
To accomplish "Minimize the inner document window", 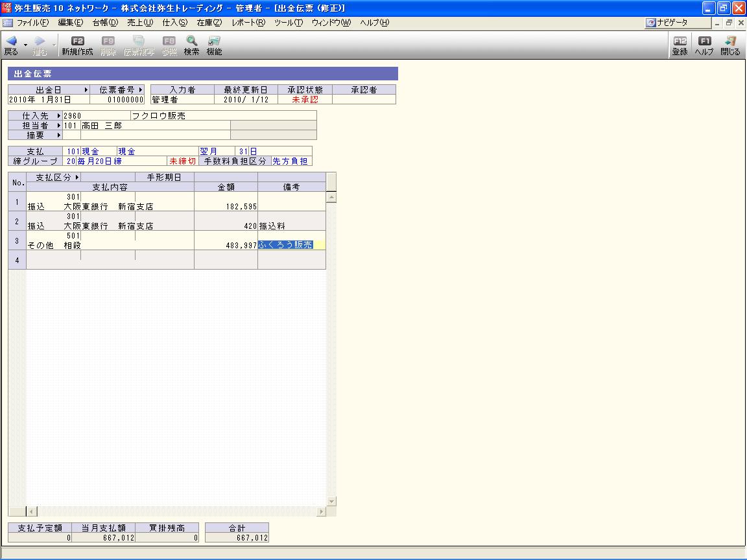I will 717,23.
